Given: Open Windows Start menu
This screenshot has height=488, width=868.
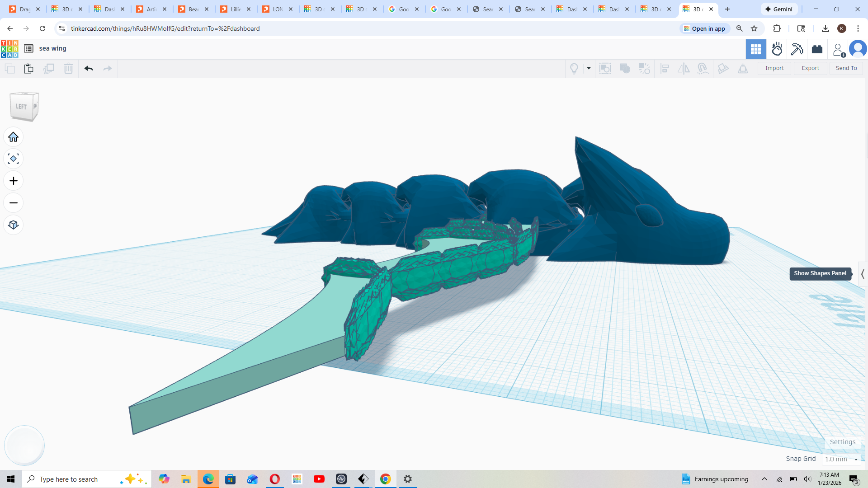Looking at the screenshot, I should tap(11, 479).
